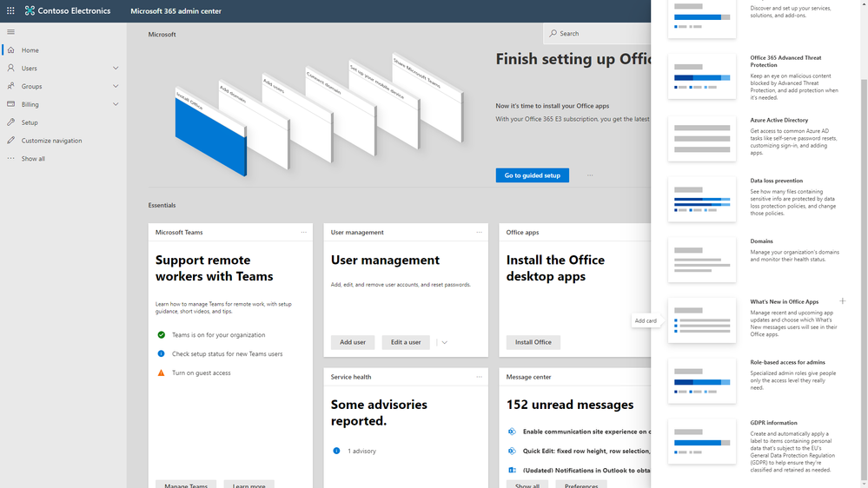
Task: Click the info icon beside Check setup status
Action: pos(161,353)
